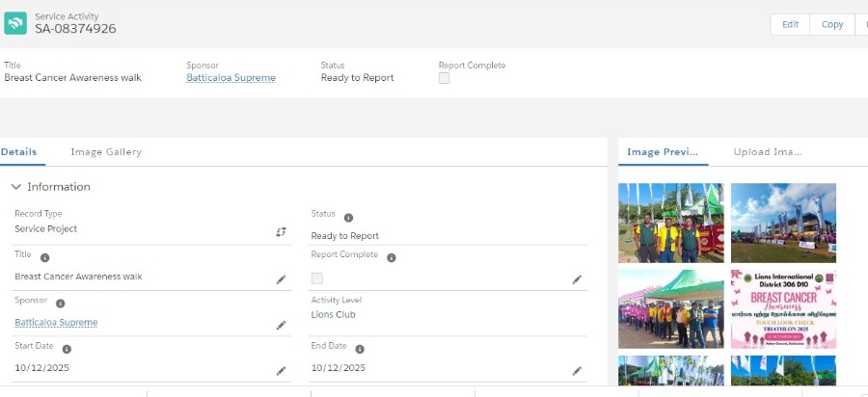Open the Upload Image tab
The width and height of the screenshot is (868, 397).
[767, 152]
